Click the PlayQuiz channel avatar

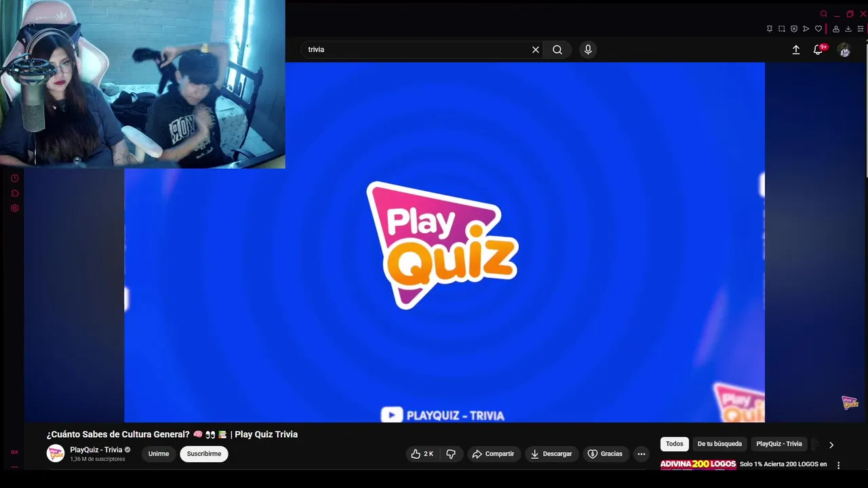(x=56, y=453)
